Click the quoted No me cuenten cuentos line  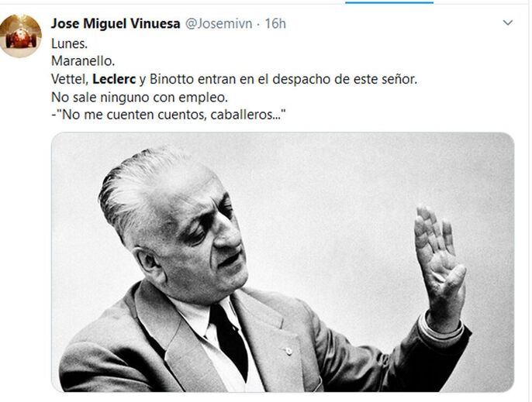pyautogui.click(x=168, y=115)
